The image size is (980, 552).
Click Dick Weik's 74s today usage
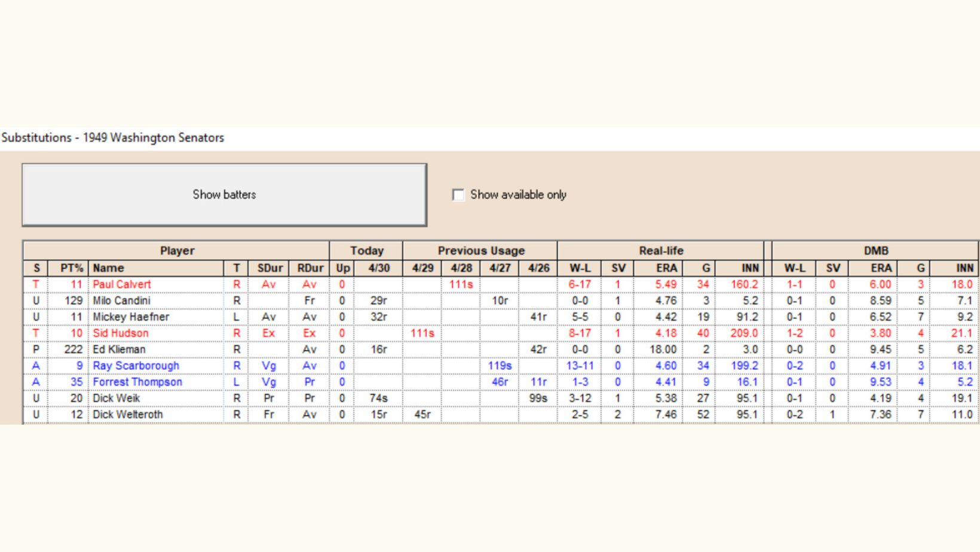click(378, 398)
